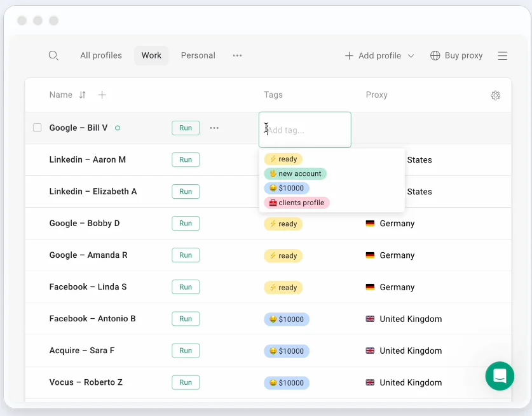Run the Google – Bobby D profile

pyautogui.click(x=186, y=224)
